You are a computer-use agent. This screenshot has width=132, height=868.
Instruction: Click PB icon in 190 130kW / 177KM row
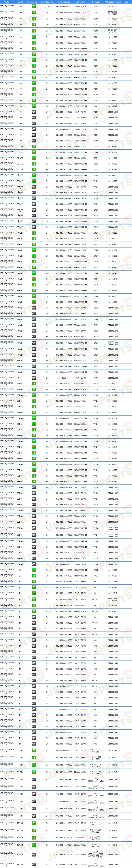click(x=34, y=60)
